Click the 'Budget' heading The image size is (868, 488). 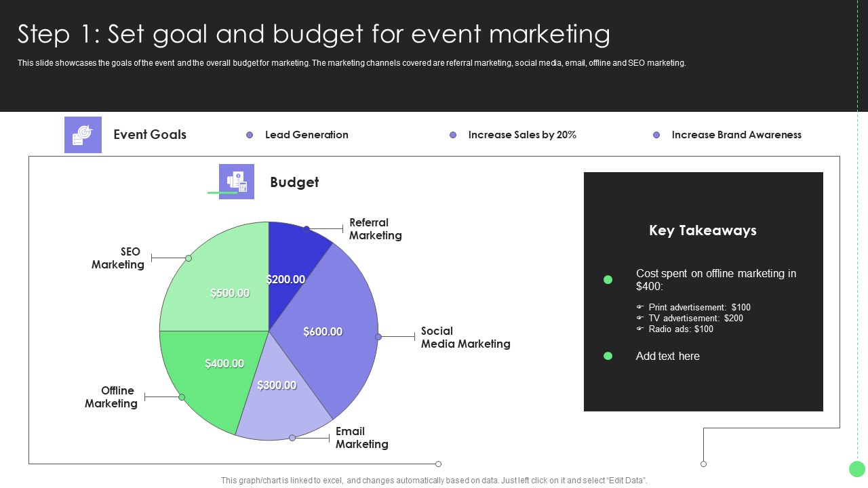[x=294, y=182]
